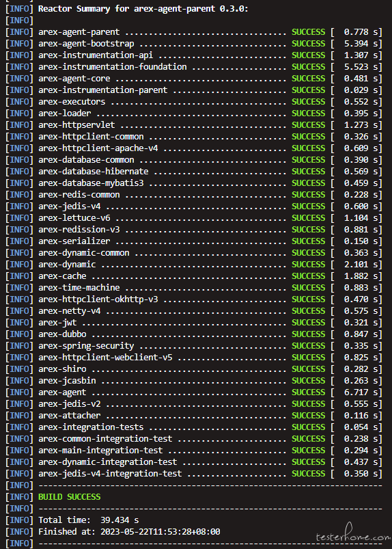The height and width of the screenshot is (549, 392).
Task: Click SUCCESS status on arex-cache row
Action: (309, 276)
